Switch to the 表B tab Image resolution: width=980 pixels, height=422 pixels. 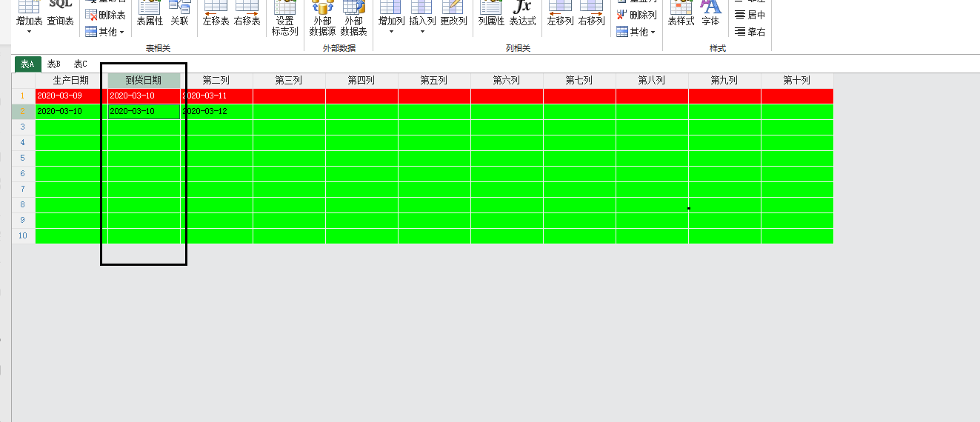(x=54, y=64)
